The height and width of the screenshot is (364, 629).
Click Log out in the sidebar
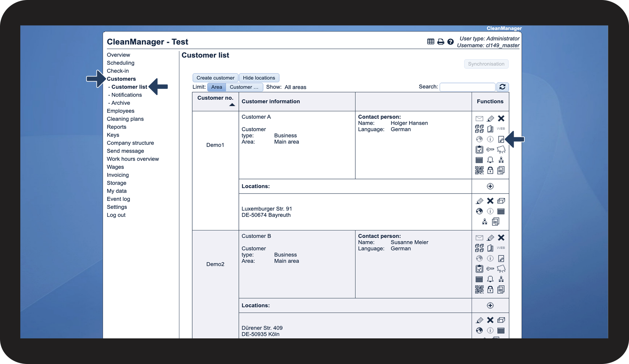click(116, 215)
